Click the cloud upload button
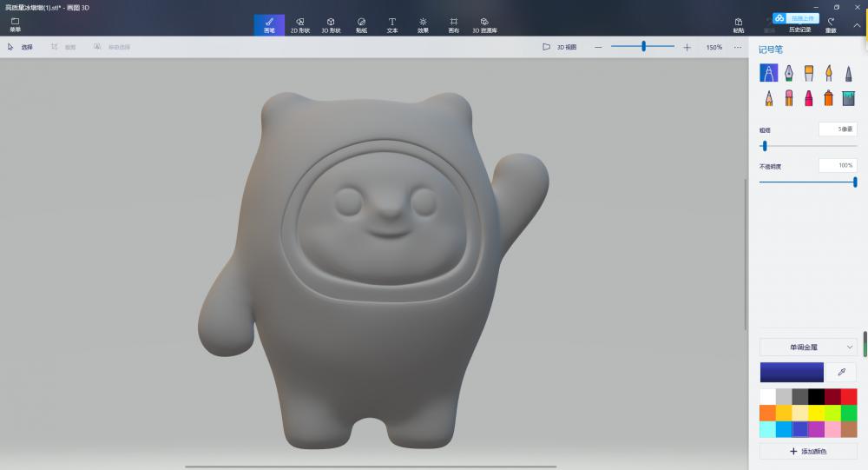 click(795, 18)
